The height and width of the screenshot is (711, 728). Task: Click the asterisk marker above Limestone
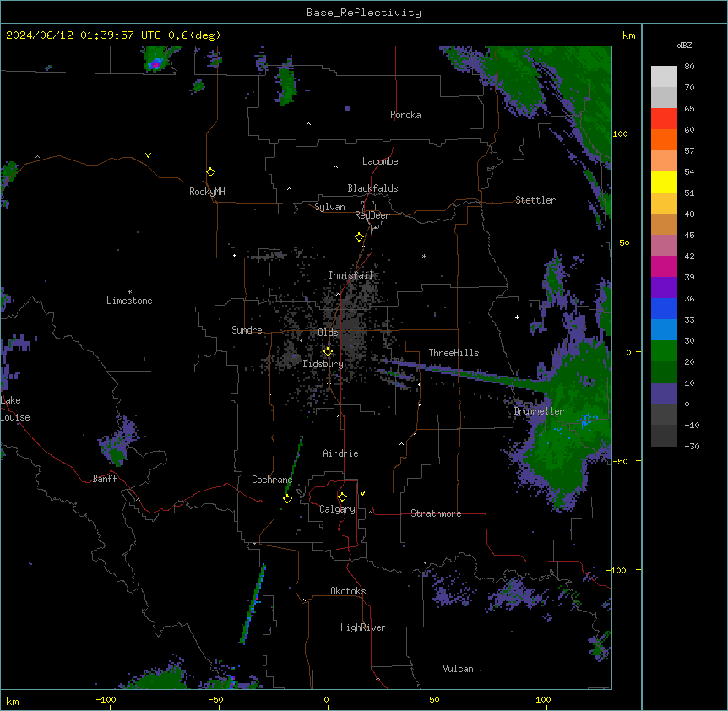(x=129, y=292)
